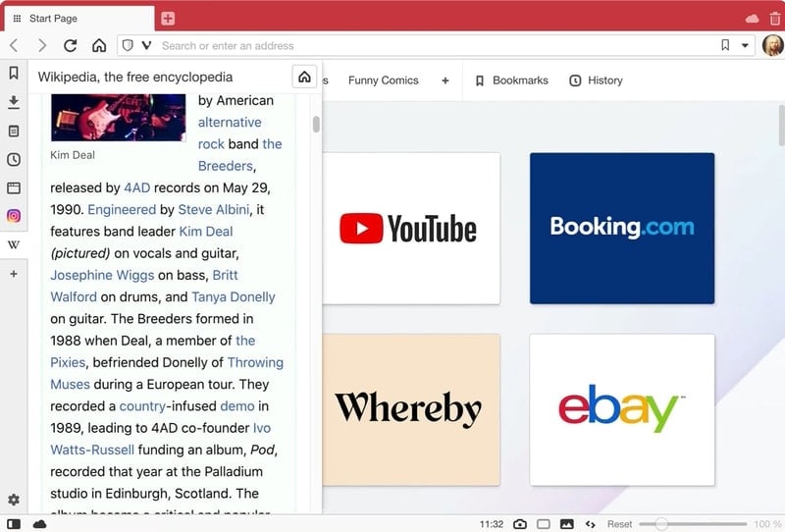785x532 pixels.
Task: Open the Funny Comics speed dial group
Action: 384,80
